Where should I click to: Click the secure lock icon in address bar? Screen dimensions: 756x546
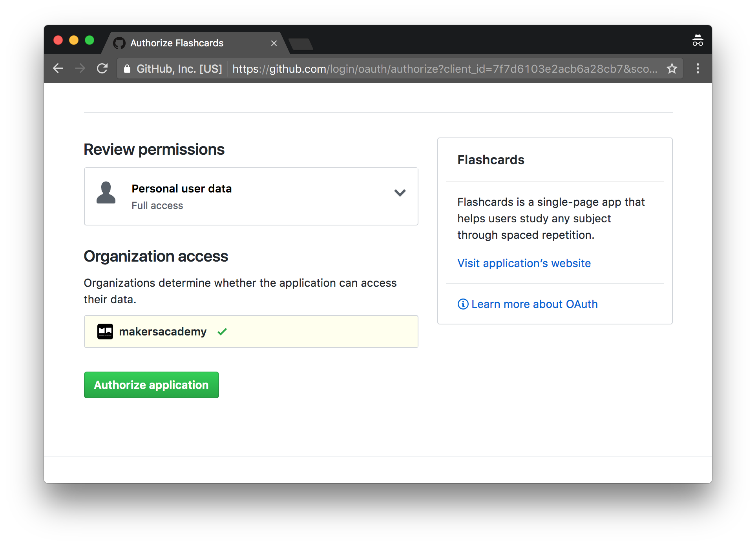pyautogui.click(x=127, y=69)
